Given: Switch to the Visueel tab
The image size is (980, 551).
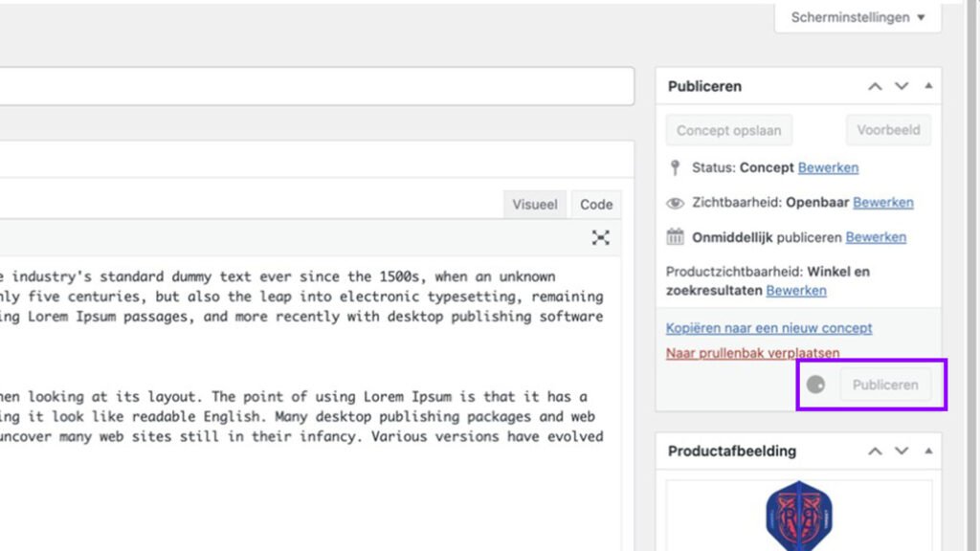Looking at the screenshot, I should click(534, 204).
